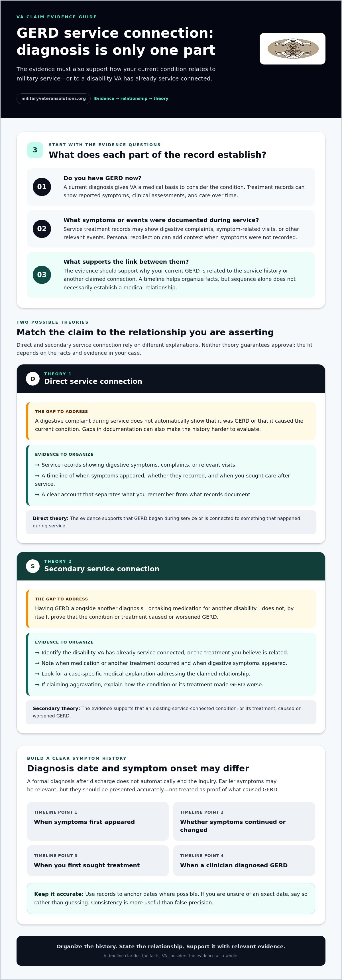Open the militaryveteransolutions.org link pill

pyautogui.click(x=54, y=98)
